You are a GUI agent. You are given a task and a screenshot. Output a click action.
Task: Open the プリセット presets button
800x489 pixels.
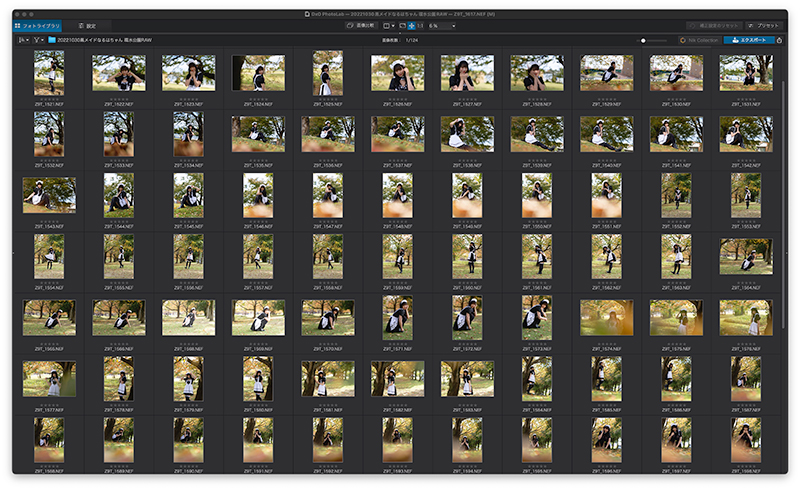(764, 26)
